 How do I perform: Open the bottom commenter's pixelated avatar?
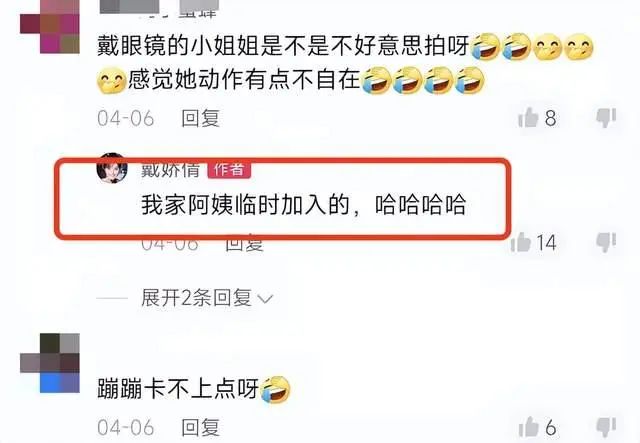[x=50, y=363]
